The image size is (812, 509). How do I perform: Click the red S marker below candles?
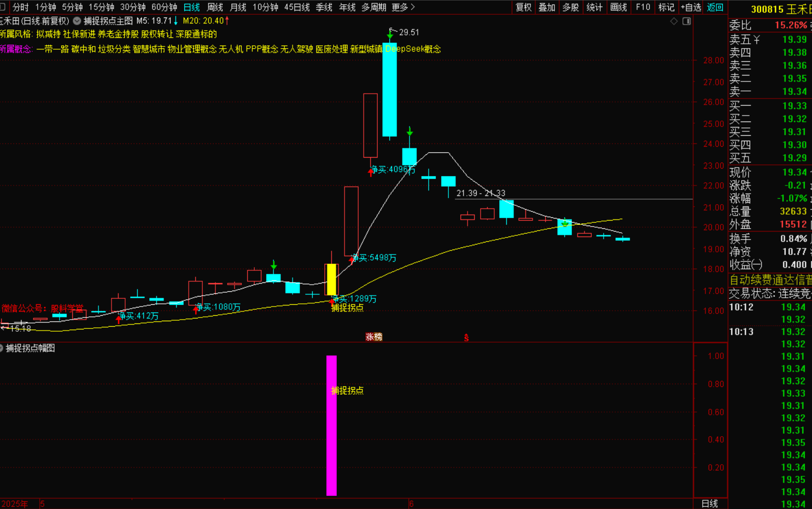(466, 338)
